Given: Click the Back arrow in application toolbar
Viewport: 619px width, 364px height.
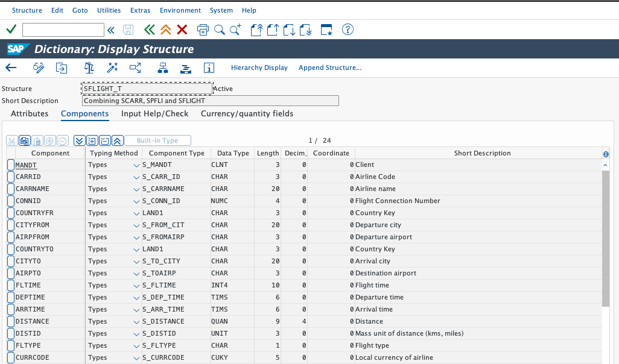Looking at the screenshot, I should [x=11, y=68].
